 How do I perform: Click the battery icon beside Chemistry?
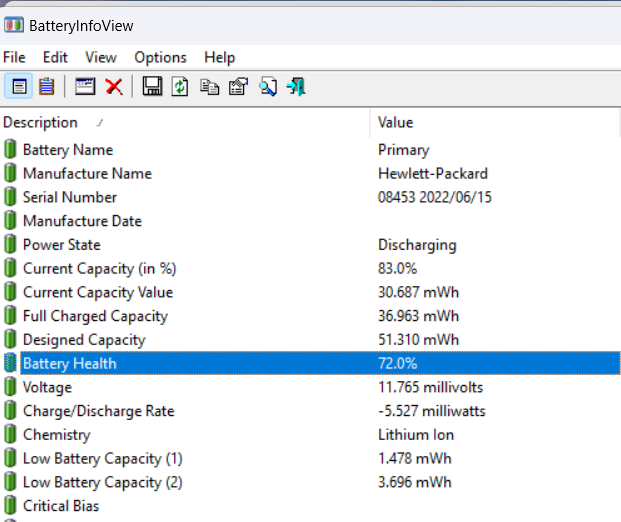pos(10,434)
